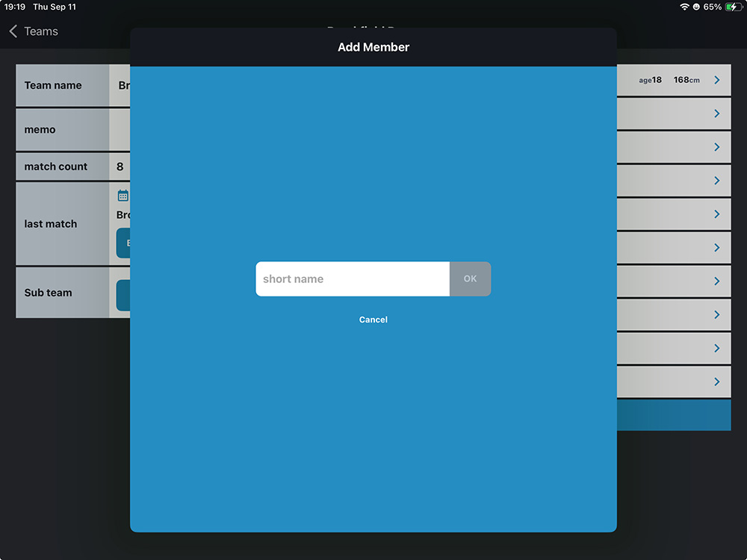Screen dimensions: 747x560
Task: Expand the second member row chevron
Action: 716,113
